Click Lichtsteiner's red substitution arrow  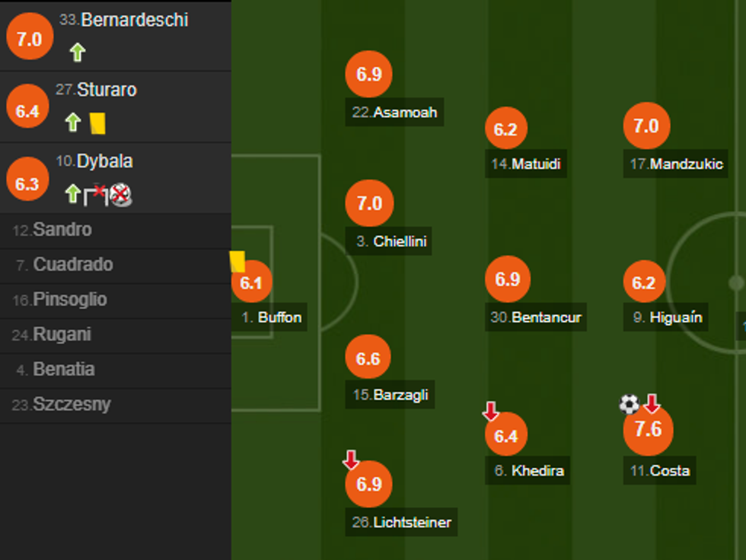pos(351,460)
